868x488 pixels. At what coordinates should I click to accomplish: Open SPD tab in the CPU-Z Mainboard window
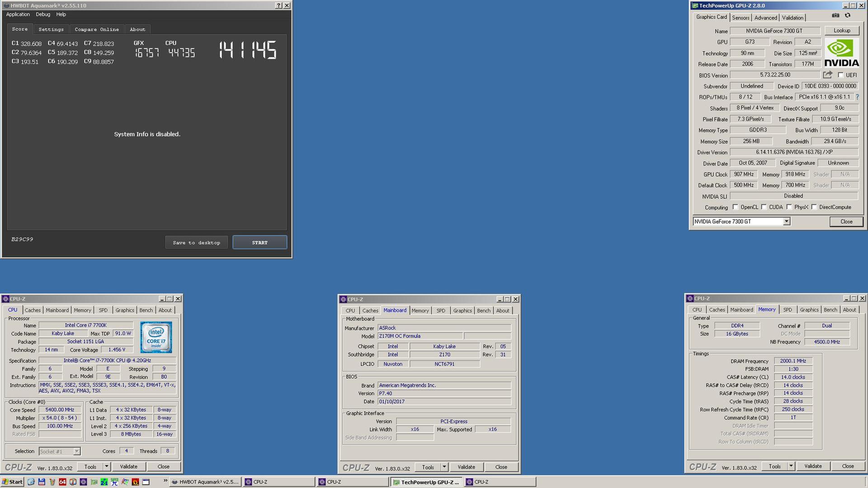[441, 311]
